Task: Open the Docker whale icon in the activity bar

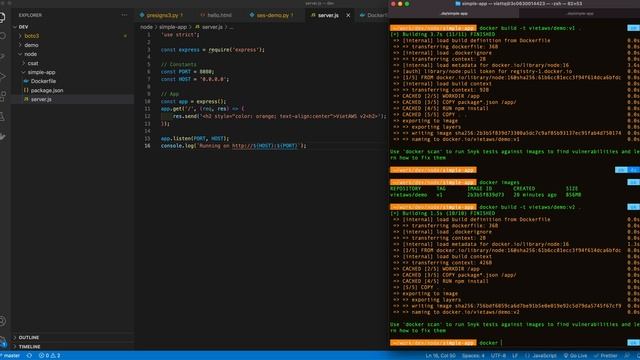Action: (x=2, y=136)
